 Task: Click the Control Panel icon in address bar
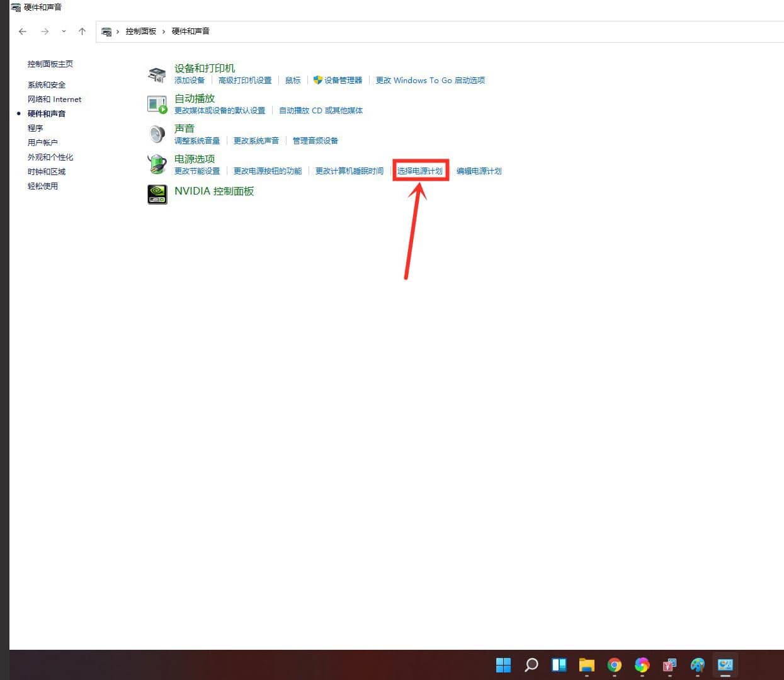106,31
